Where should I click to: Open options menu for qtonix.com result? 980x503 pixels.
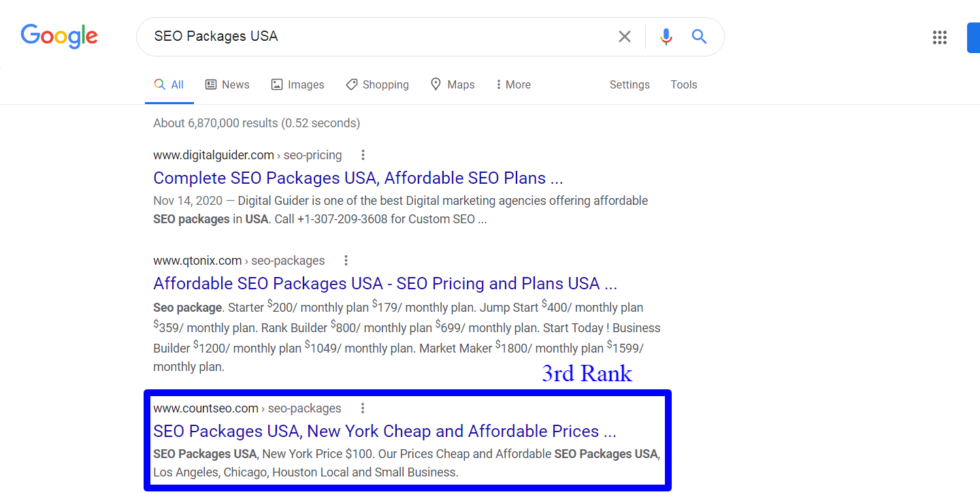pyautogui.click(x=346, y=261)
